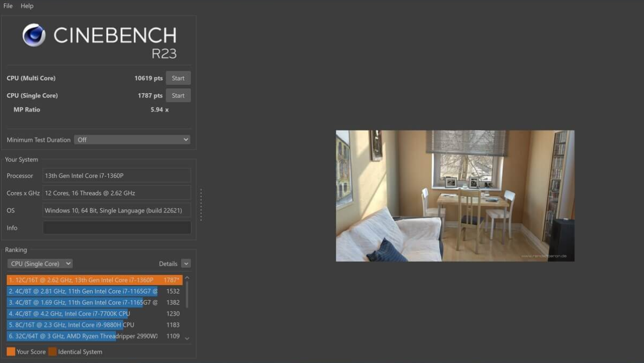Click the Info text field

pos(117,228)
